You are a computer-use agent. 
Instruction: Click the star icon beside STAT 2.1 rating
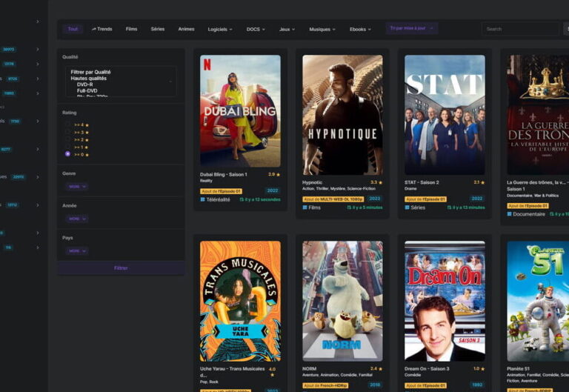coord(482,182)
